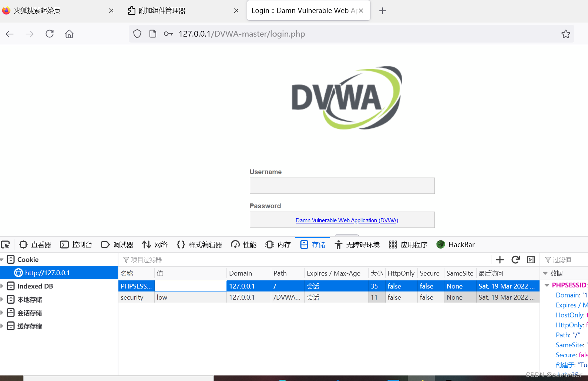588x381 pixels.
Task: Follow the Damn Vulnerable Web Application link
Action: [x=347, y=220]
